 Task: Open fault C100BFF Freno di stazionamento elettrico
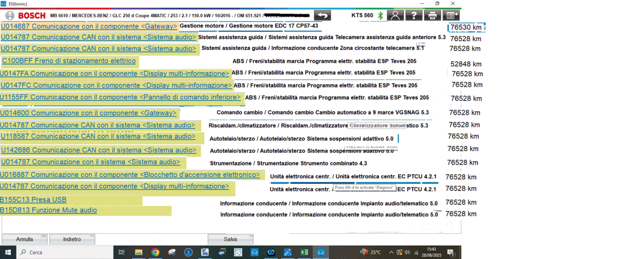(x=69, y=61)
